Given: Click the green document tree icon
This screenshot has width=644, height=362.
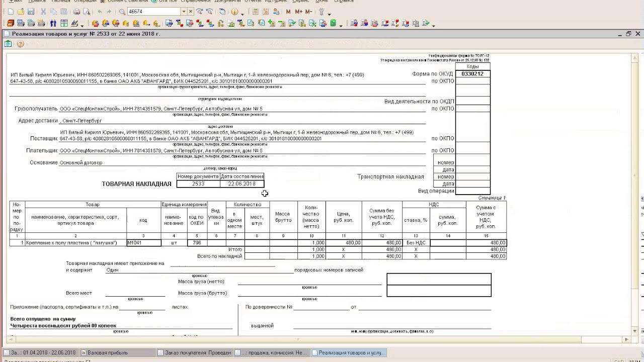Looking at the screenshot, I should (333, 23).
